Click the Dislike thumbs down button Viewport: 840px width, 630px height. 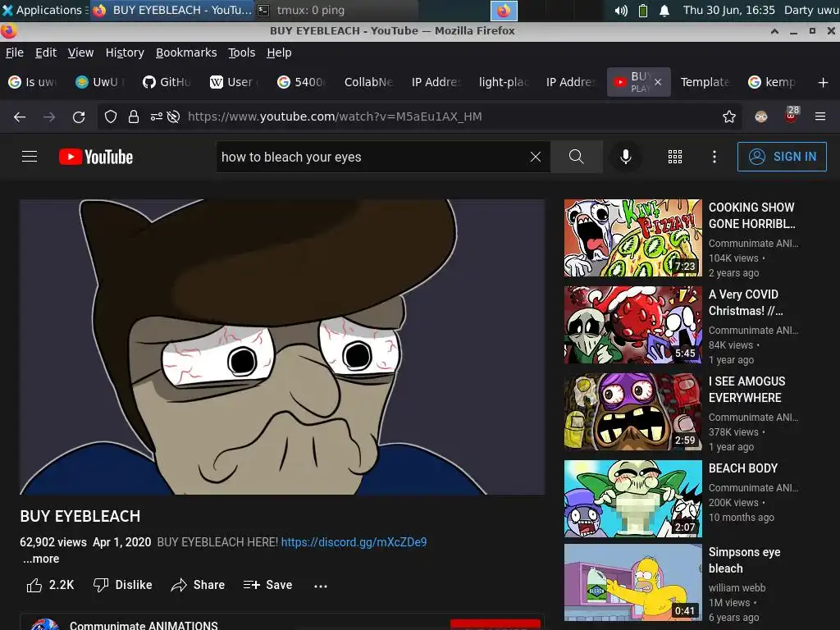[x=123, y=585]
